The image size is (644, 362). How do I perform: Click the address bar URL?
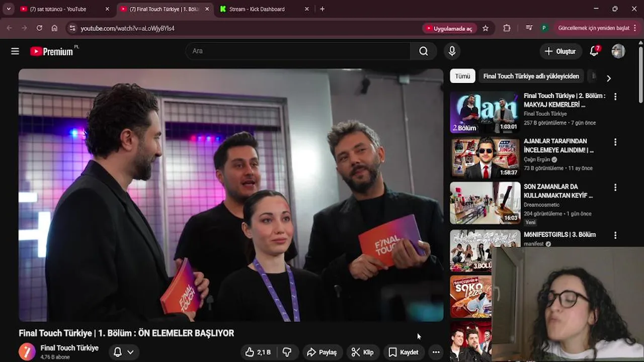point(128,29)
